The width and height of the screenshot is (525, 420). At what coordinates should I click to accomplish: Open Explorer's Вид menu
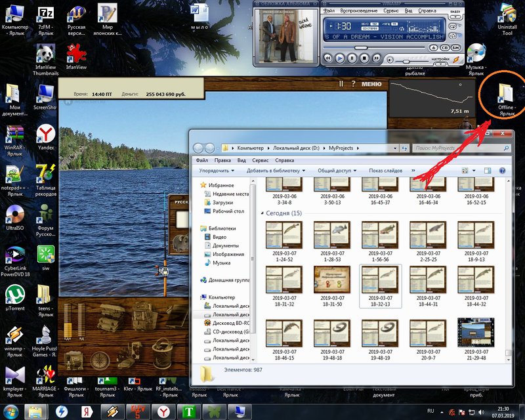pyautogui.click(x=241, y=160)
